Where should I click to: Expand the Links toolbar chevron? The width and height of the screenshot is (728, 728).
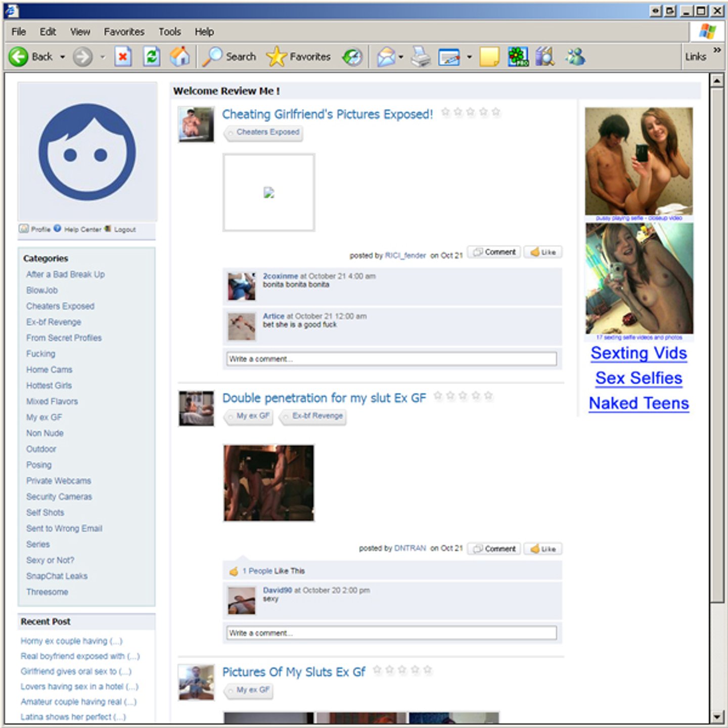717,50
